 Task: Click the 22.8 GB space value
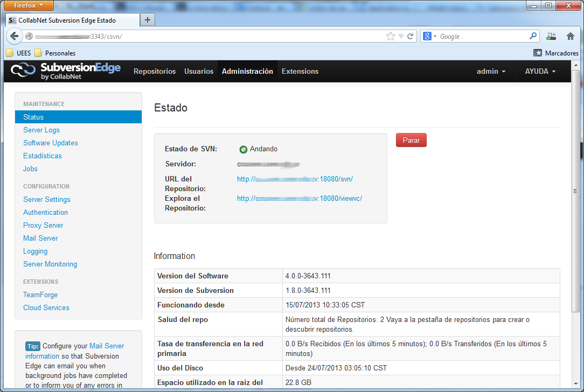pyautogui.click(x=298, y=382)
